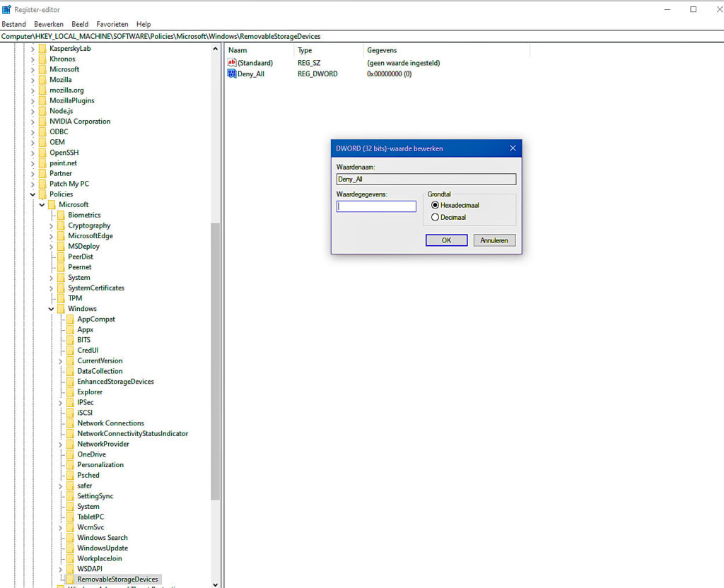724x588 pixels.
Task: Click the NVIDIA Corporation folder icon
Action: click(42, 122)
